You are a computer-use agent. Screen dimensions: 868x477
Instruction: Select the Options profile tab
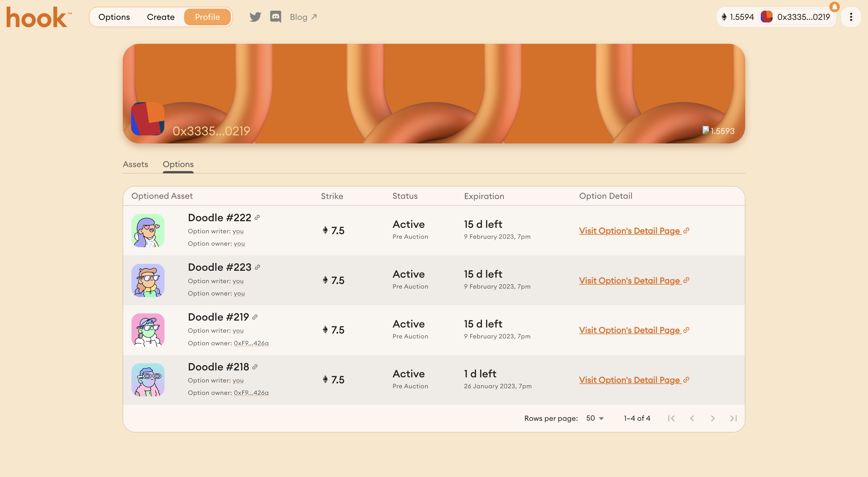pyautogui.click(x=178, y=164)
